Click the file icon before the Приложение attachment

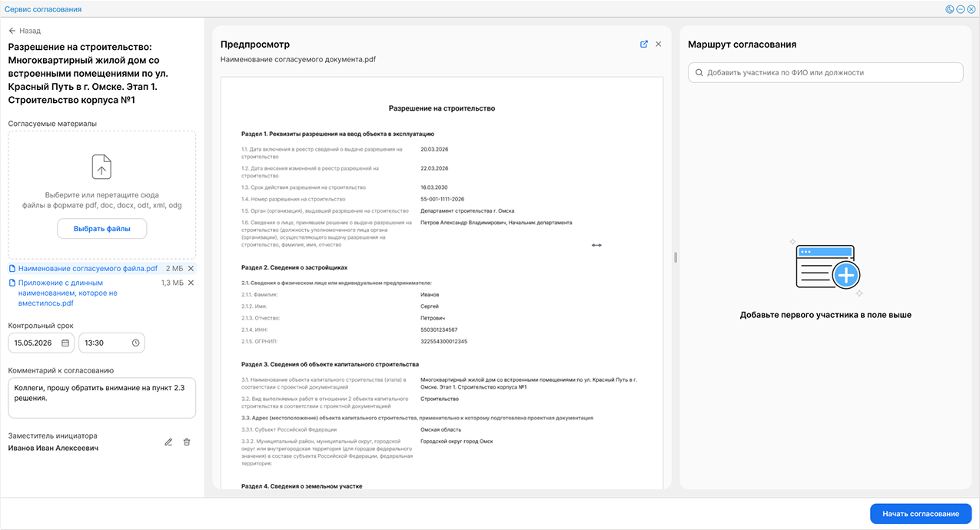[x=12, y=283]
